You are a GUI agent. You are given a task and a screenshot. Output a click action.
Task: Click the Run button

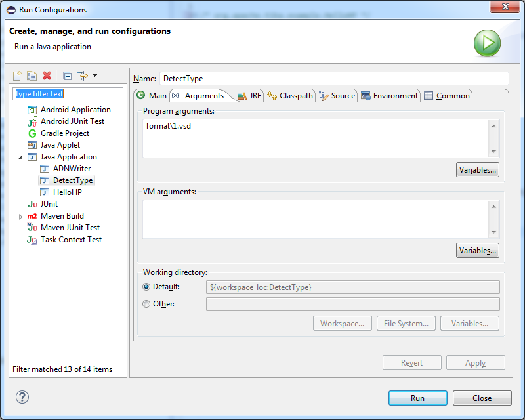tap(417, 398)
